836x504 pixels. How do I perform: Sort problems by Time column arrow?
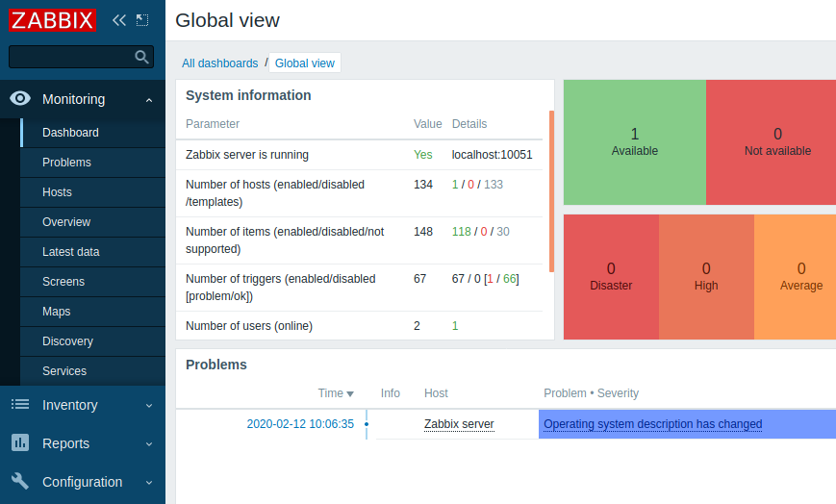[x=350, y=394]
